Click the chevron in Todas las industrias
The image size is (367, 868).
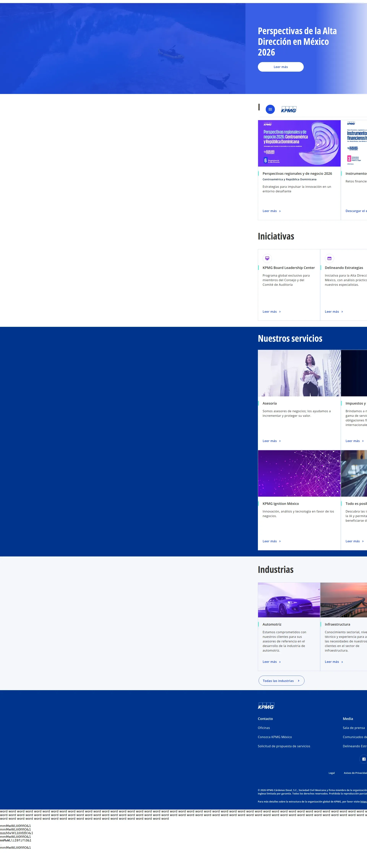pos(299,681)
